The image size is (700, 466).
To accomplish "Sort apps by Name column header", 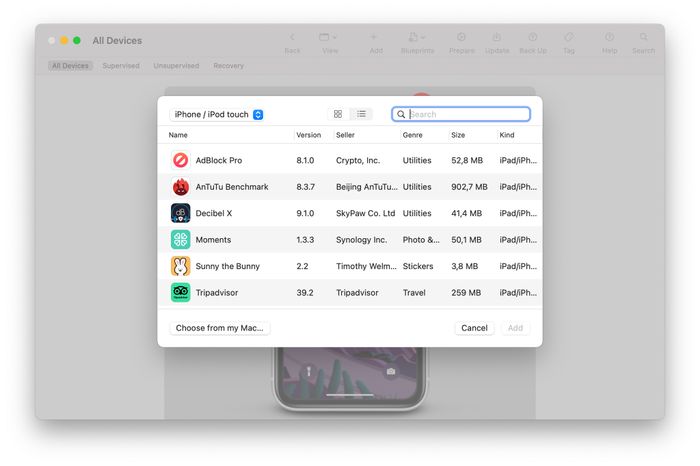I will point(178,135).
